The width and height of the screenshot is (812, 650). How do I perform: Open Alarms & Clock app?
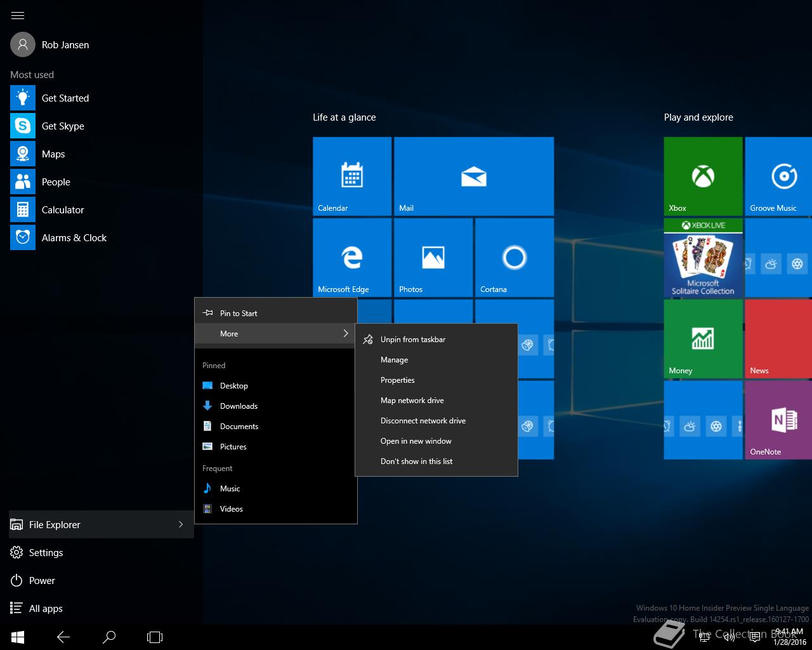(x=74, y=237)
